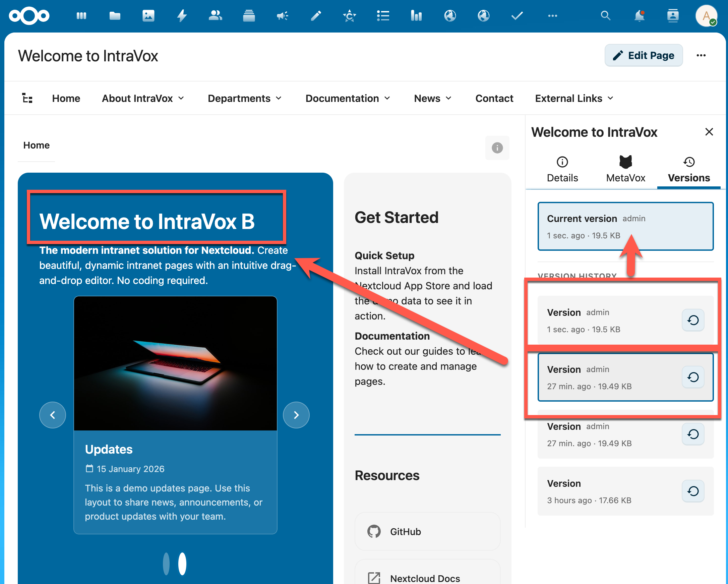Show the previous carousel slide
728x584 pixels.
[53, 415]
